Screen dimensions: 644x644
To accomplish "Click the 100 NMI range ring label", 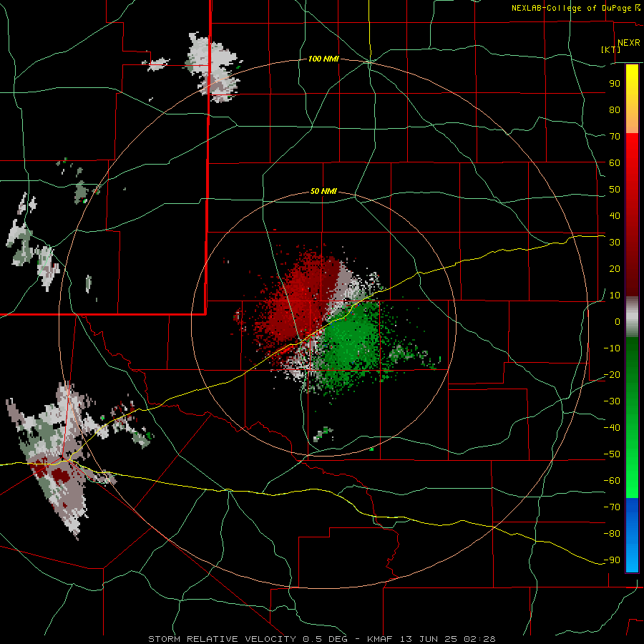I will [323, 59].
